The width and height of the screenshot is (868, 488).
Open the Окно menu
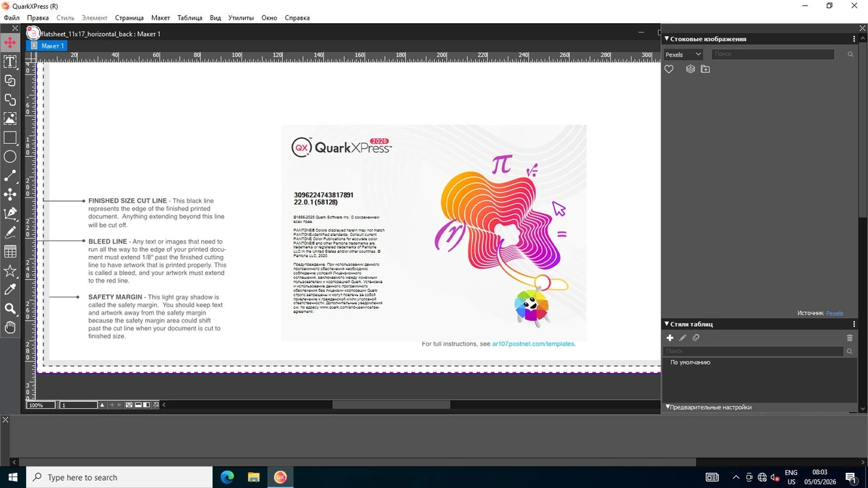[269, 17]
